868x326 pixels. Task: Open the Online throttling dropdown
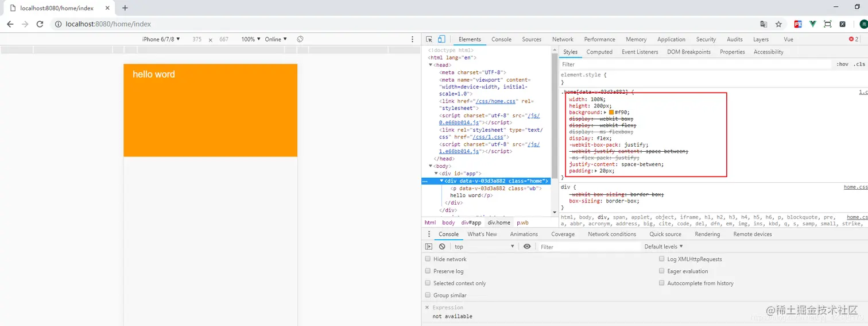(x=276, y=39)
